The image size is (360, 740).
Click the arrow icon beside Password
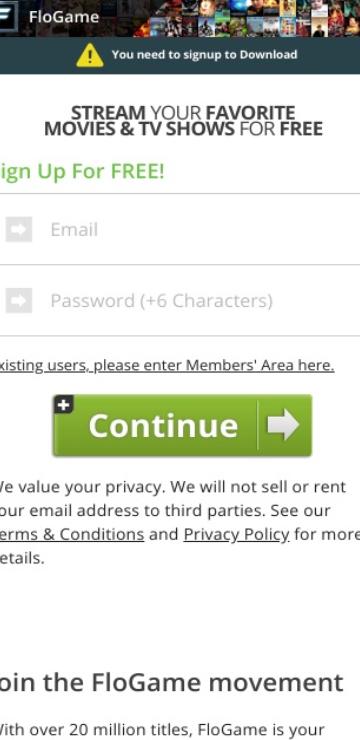click(19, 300)
